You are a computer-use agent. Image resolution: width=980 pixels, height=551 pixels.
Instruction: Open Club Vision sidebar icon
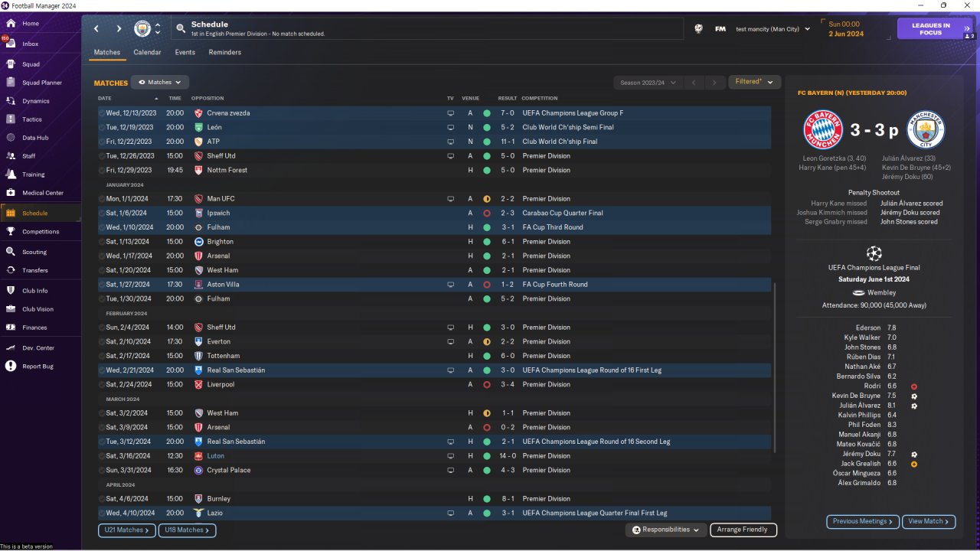[x=11, y=309]
